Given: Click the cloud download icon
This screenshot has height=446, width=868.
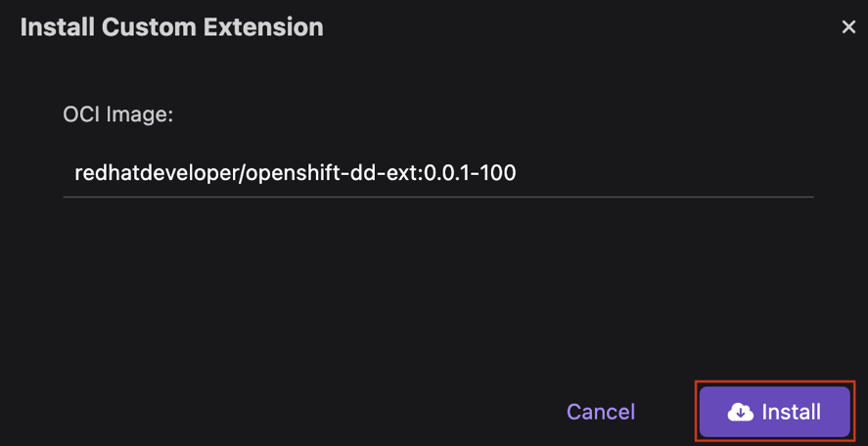Looking at the screenshot, I should [741, 412].
